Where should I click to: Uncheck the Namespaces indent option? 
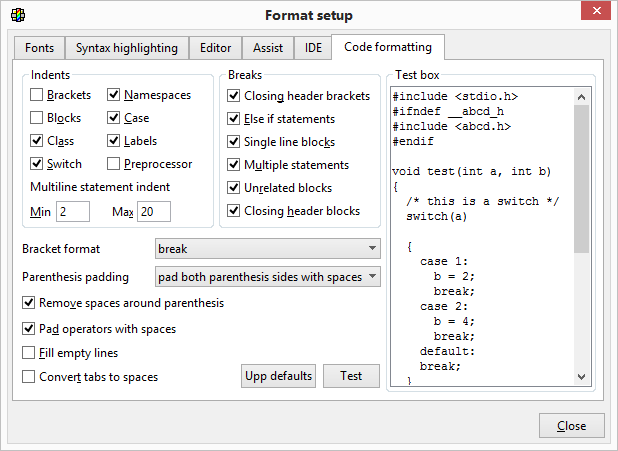114,96
